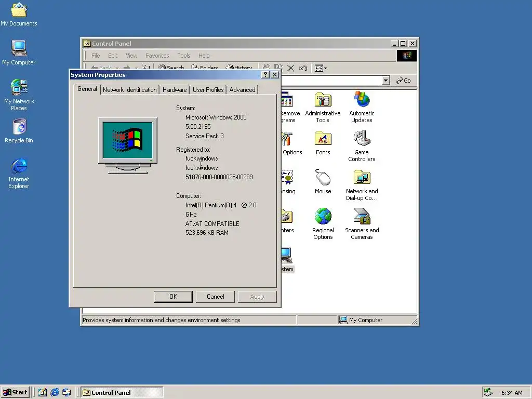Click the History toolbar button
The image size is (532, 399).
(239, 68)
